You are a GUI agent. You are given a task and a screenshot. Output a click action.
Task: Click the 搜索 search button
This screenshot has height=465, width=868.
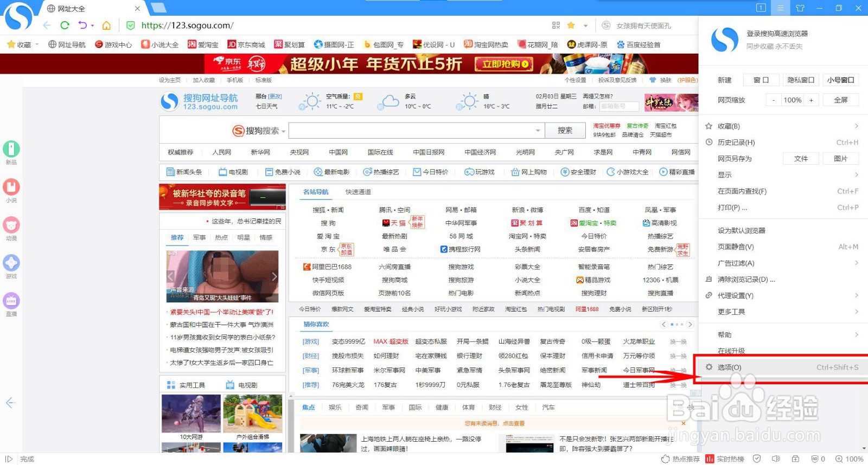coord(565,131)
